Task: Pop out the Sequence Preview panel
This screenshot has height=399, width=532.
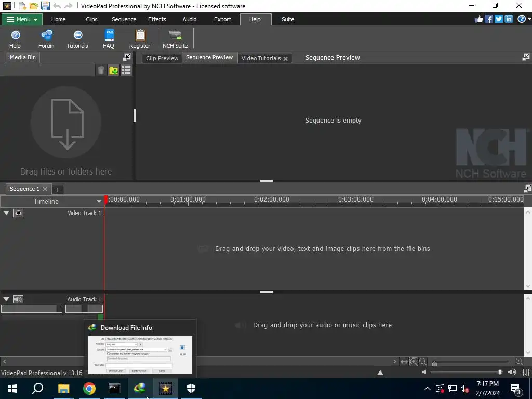Action: (x=526, y=57)
